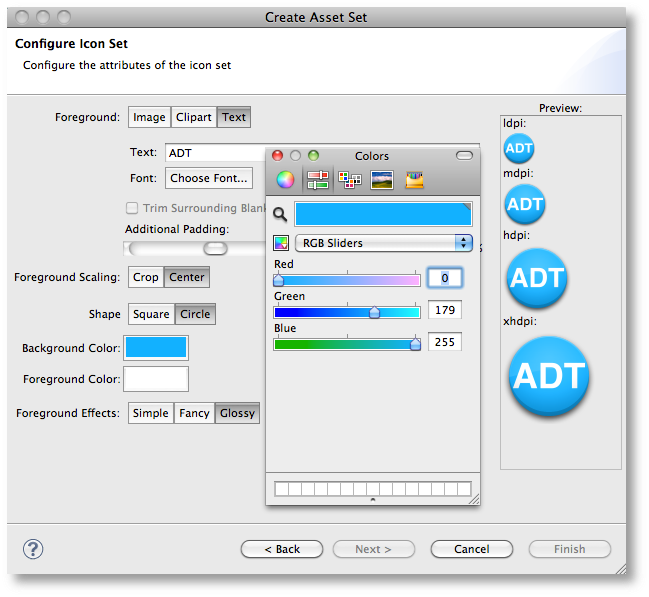Select the color wheel picker mode

[x=285, y=180]
